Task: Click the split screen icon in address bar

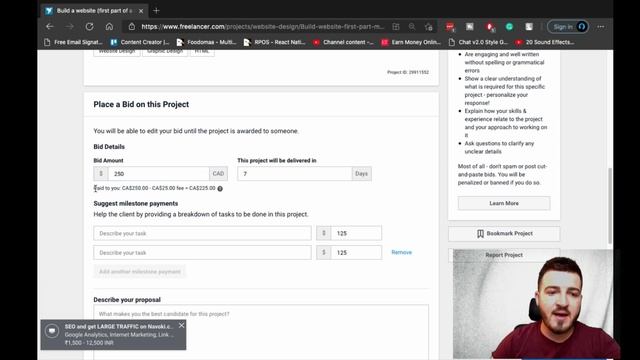Action: (x=396, y=27)
